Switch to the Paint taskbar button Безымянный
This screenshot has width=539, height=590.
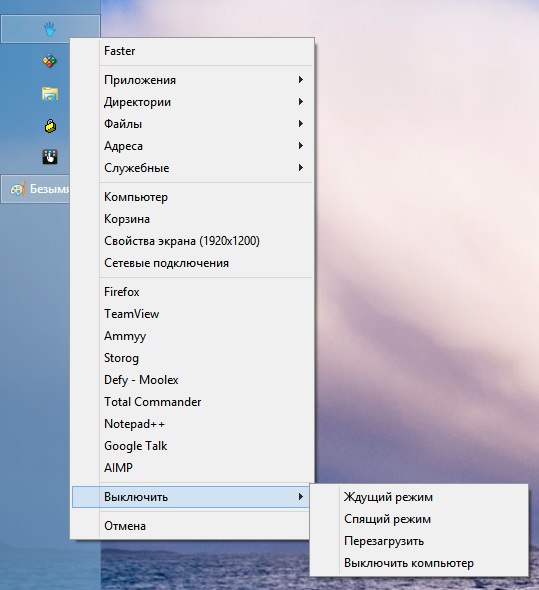tap(35, 189)
